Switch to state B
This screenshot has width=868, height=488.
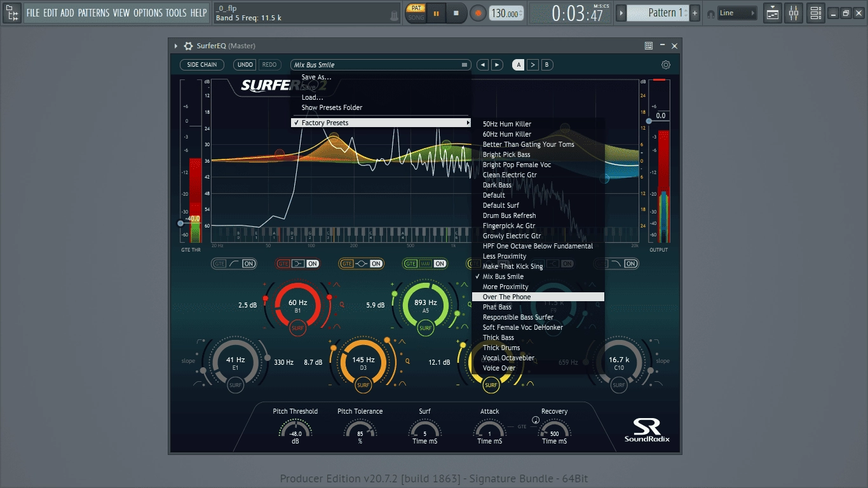(x=546, y=65)
